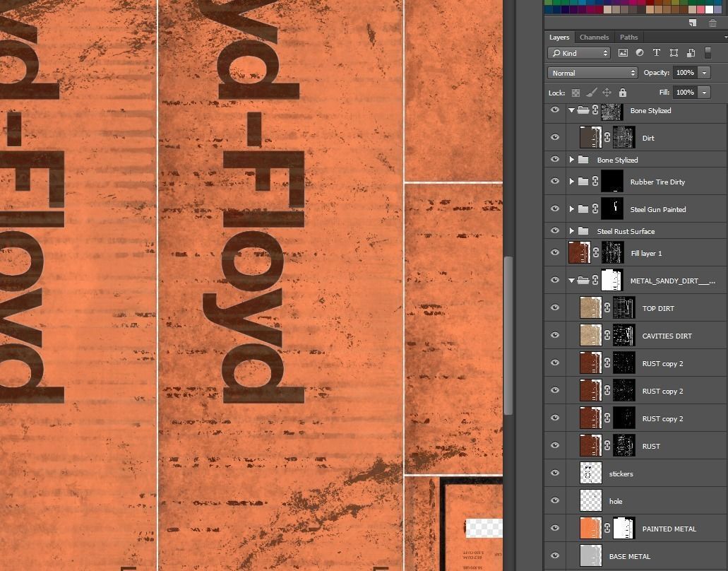This screenshot has width=728, height=571.
Task: Open the Opacity slider arrow
Action: [x=704, y=73]
